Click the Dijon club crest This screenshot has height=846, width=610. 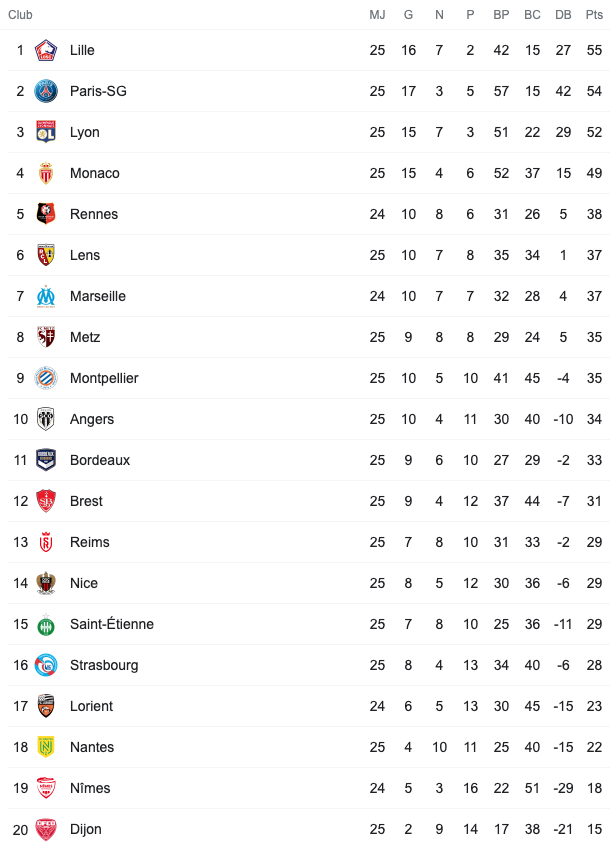46,829
